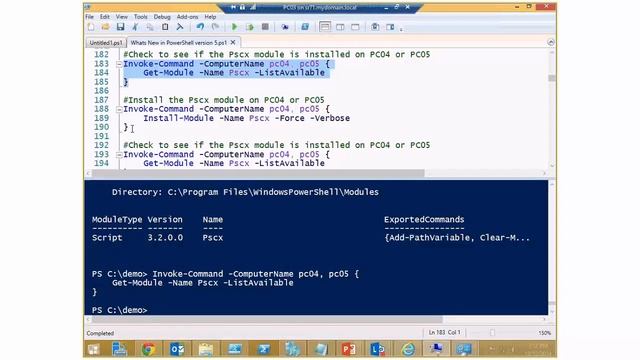
Task: Open the toolbar overflow options arrow
Action: coord(401,29)
